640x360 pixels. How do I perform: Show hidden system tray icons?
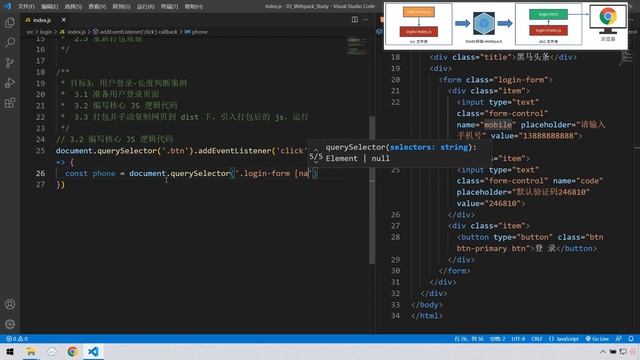[x=602, y=351]
